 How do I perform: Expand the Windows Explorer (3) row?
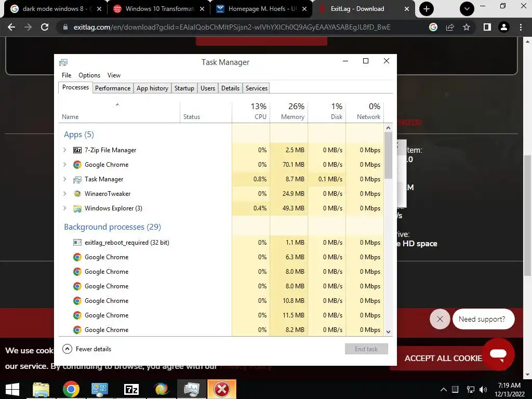[65, 208]
